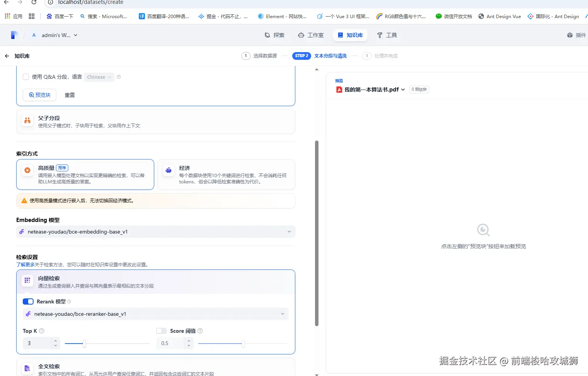Viewport: 588px width, 376px height.
Task: Go to the 工作室 tab
Action: [311, 35]
